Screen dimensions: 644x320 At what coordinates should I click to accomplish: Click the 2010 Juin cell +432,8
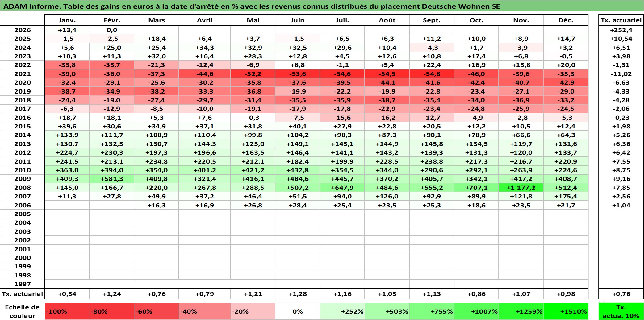(x=298, y=170)
